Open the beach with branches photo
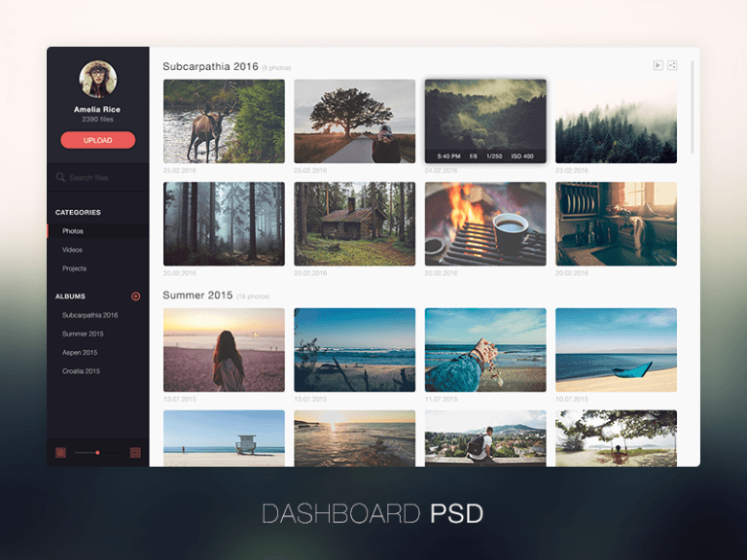The image size is (747, 560). [x=354, y=350]
